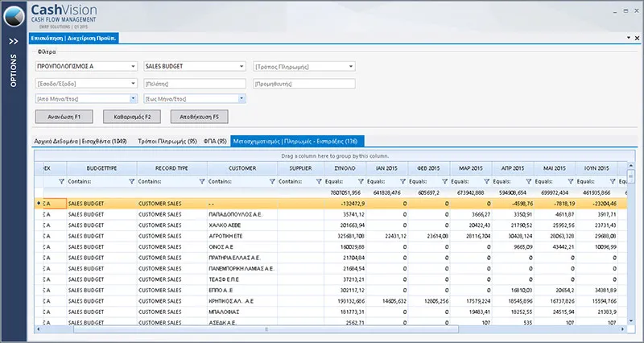Sort by the ΜΑΡ 2015 column header

[471, 168]
